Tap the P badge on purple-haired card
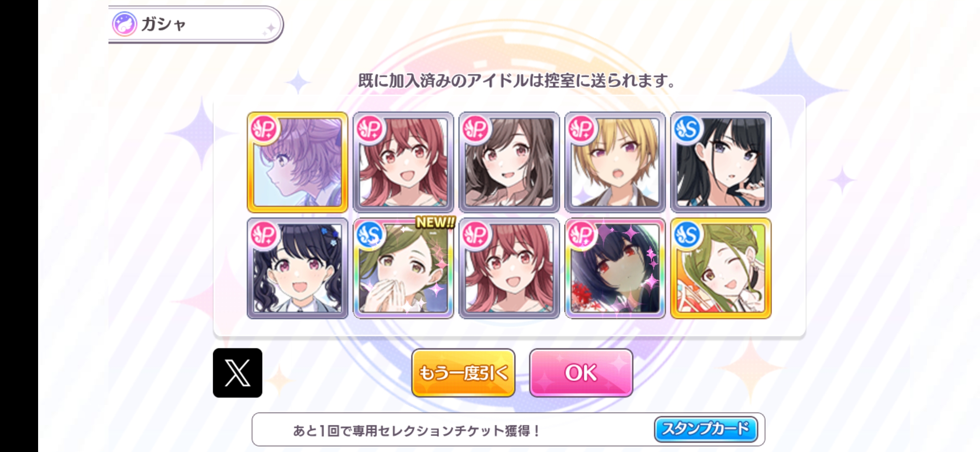Screen dimensions: 980x452 [264, 128]
